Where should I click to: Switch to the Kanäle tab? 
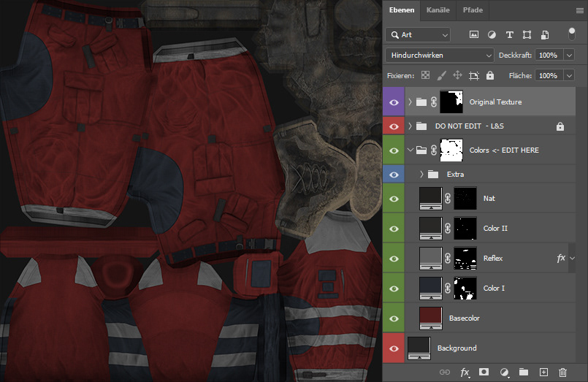(438, 10)
